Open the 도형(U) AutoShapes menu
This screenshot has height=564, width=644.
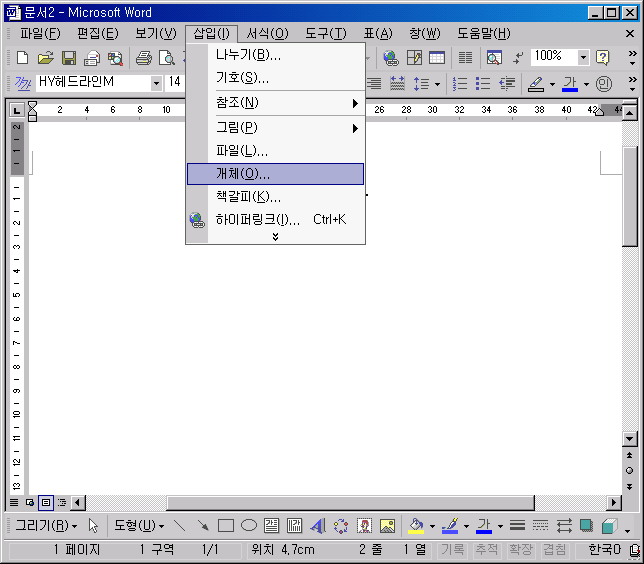[139, 525]
